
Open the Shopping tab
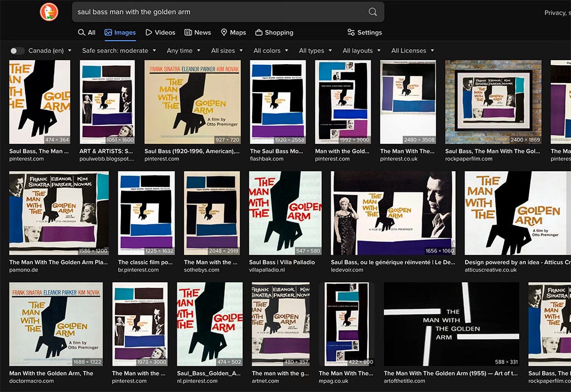click(x=274, y=32)
